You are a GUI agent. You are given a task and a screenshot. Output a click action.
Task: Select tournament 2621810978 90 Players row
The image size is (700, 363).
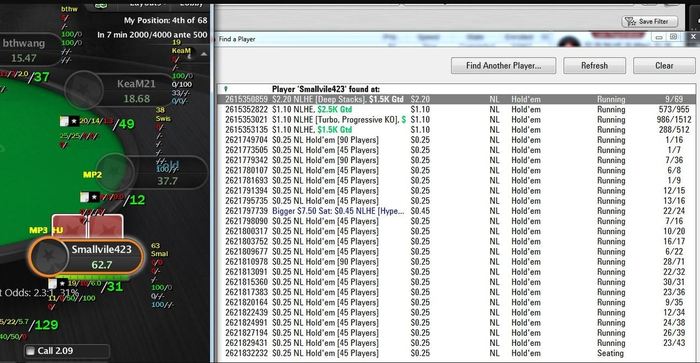(456, 262)
